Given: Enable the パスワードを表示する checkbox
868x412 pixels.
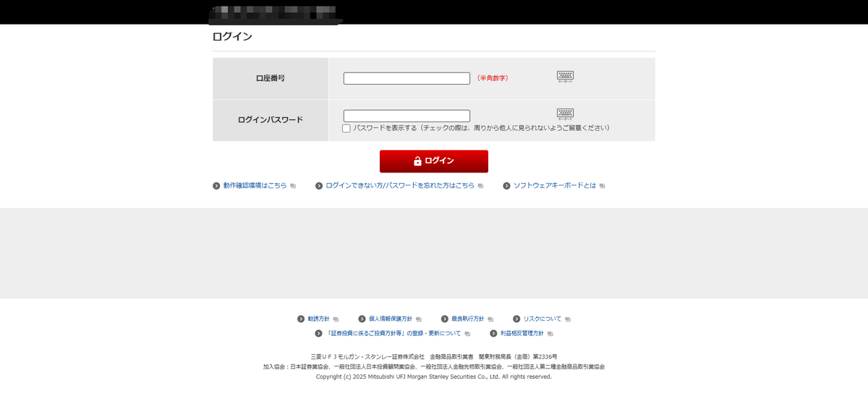Looking at the screenshot, I should pyautogui.click(x=346, y=128).
